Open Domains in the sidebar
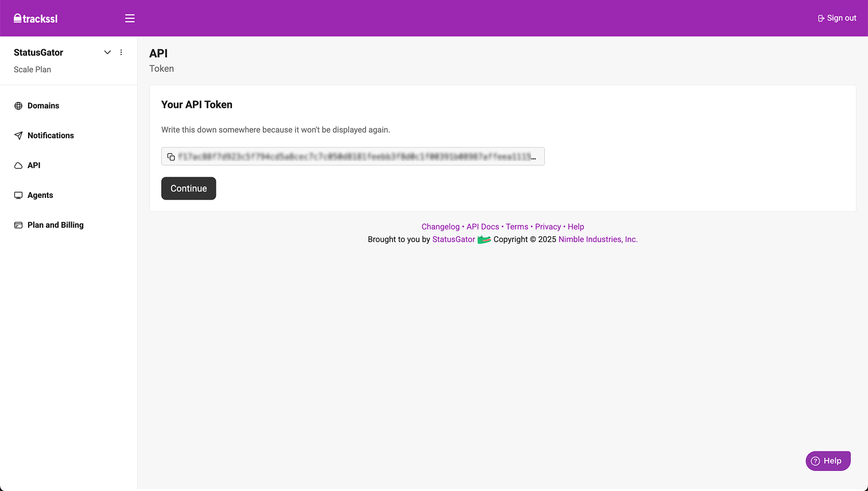 pyautogui.click(x=43, y=106)
